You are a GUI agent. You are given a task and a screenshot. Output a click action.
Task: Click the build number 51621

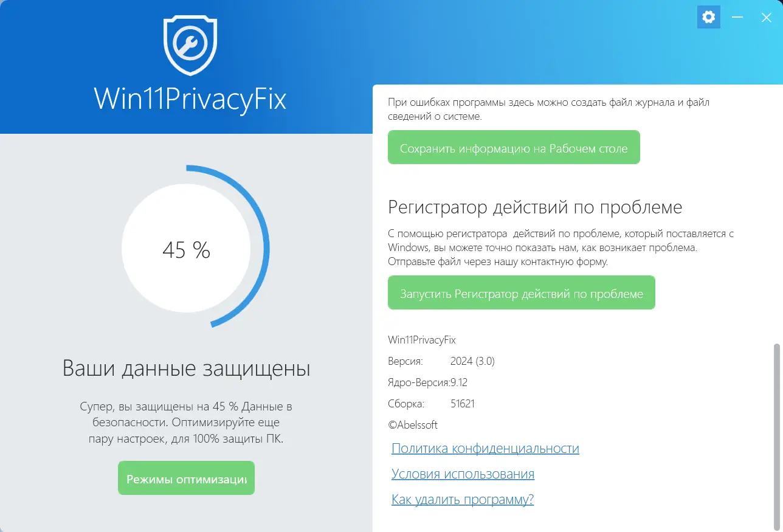(x=463, y=404)
